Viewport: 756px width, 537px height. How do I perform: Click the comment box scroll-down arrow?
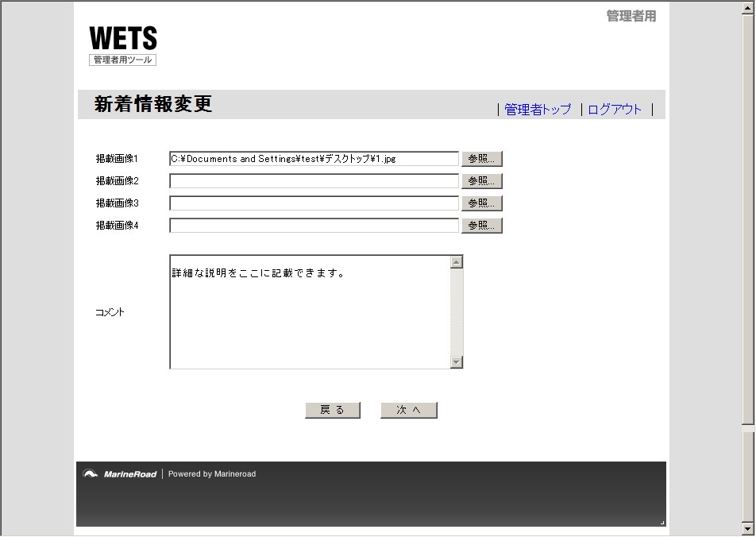tap(457, 362)
